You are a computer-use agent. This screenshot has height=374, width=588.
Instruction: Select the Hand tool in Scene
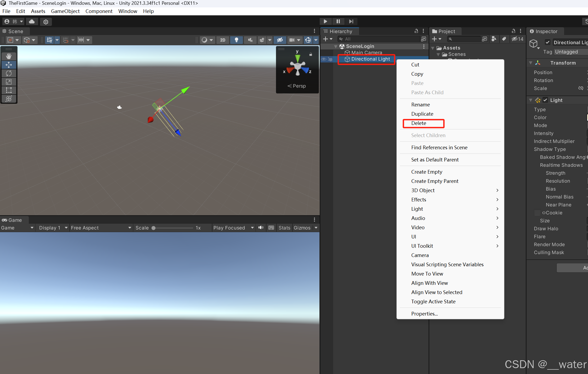[9, 56]
